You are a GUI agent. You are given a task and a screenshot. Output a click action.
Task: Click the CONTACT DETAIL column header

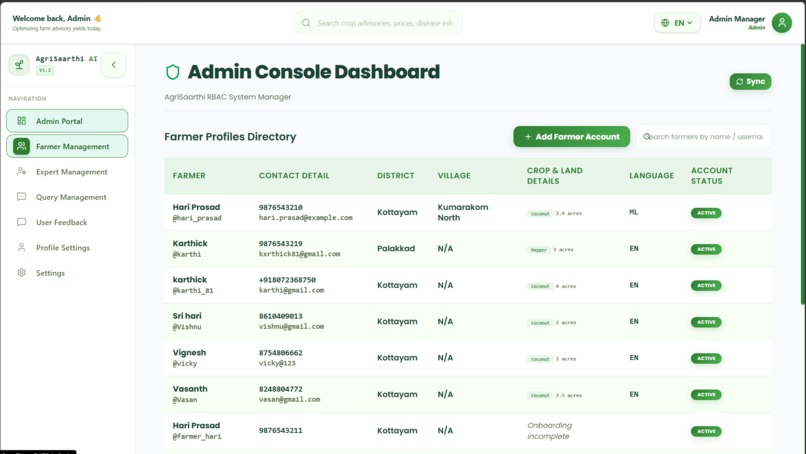(294, 175)
